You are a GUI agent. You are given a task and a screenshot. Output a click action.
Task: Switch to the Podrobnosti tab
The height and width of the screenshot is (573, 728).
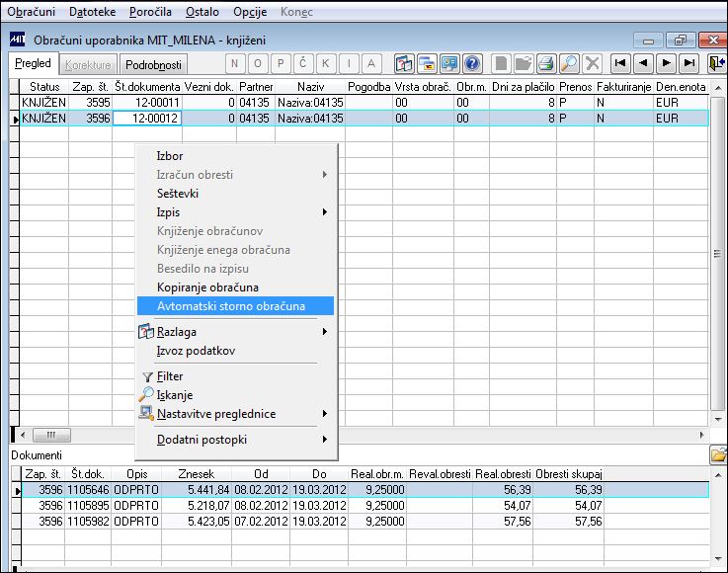point(153,64)
